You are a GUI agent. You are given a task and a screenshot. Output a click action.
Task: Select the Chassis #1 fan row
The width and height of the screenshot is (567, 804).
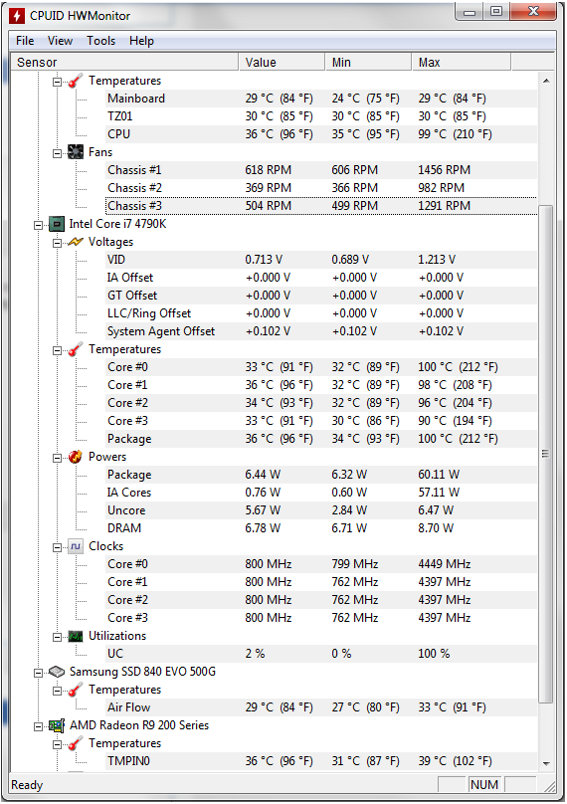click(321, 170)
